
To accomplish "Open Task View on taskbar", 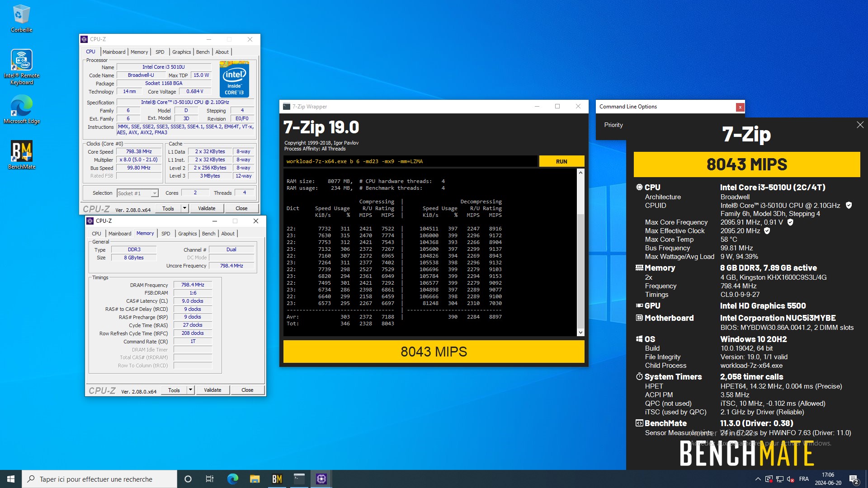I will tap(209, 479).
